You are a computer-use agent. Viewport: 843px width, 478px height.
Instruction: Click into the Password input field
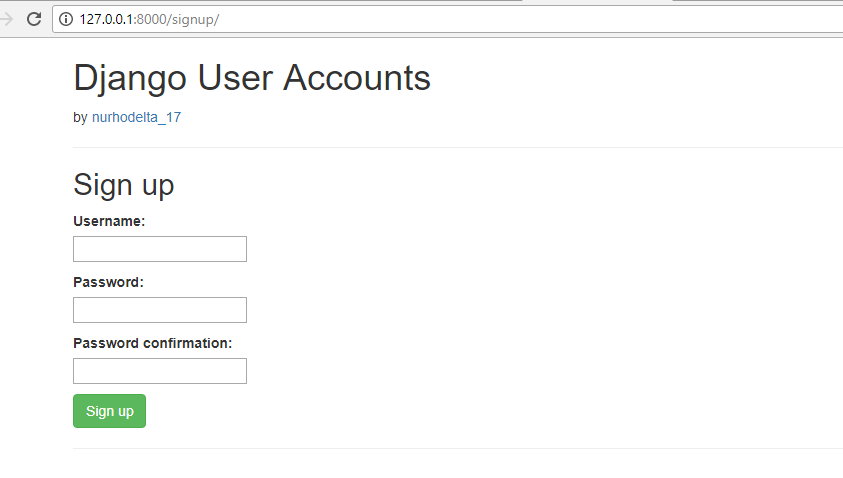(x=160, y=310)
